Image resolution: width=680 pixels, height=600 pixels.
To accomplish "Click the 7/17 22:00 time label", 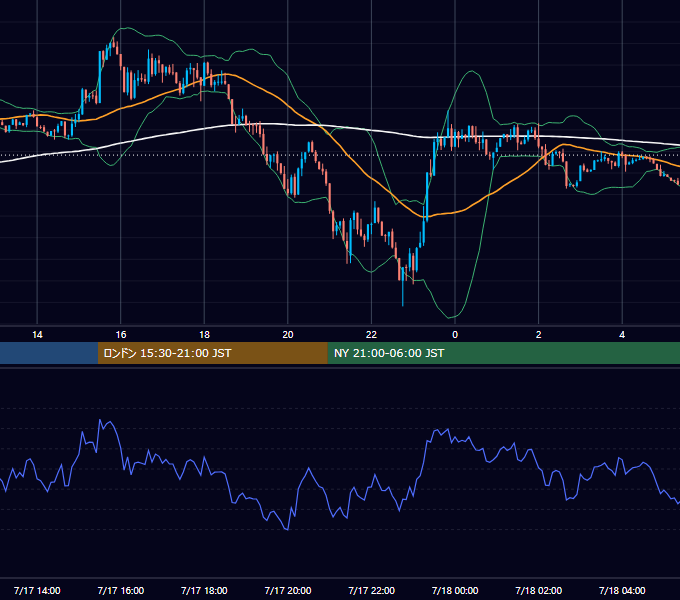I will click(x=372, y=590).
